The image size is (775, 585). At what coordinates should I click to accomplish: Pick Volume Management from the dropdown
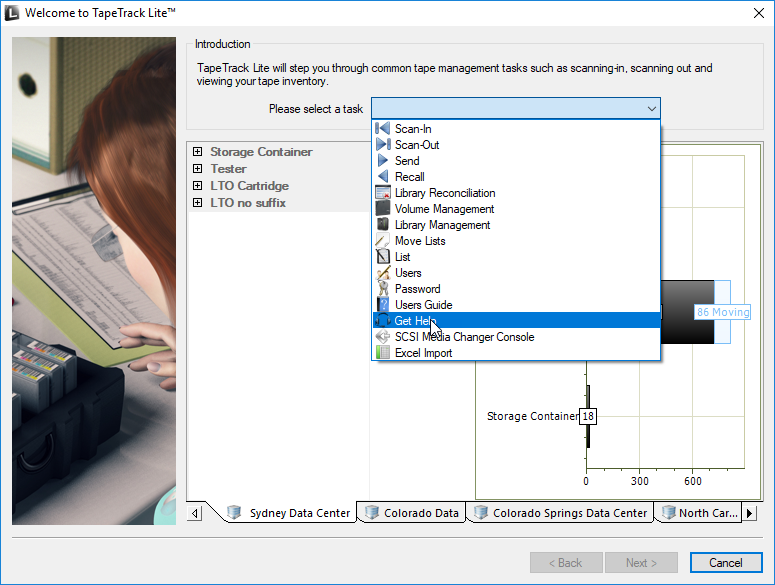516,209
